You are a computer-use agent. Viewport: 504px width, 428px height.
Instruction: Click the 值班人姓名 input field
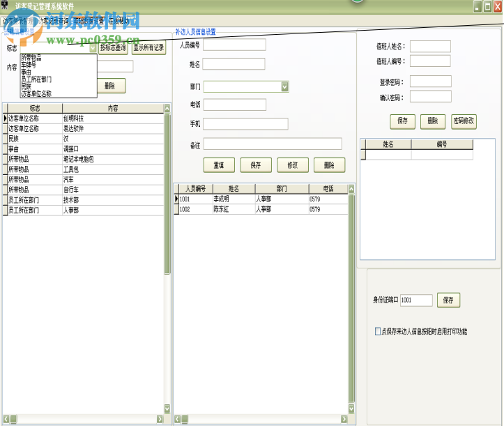(x=430, y=47)
